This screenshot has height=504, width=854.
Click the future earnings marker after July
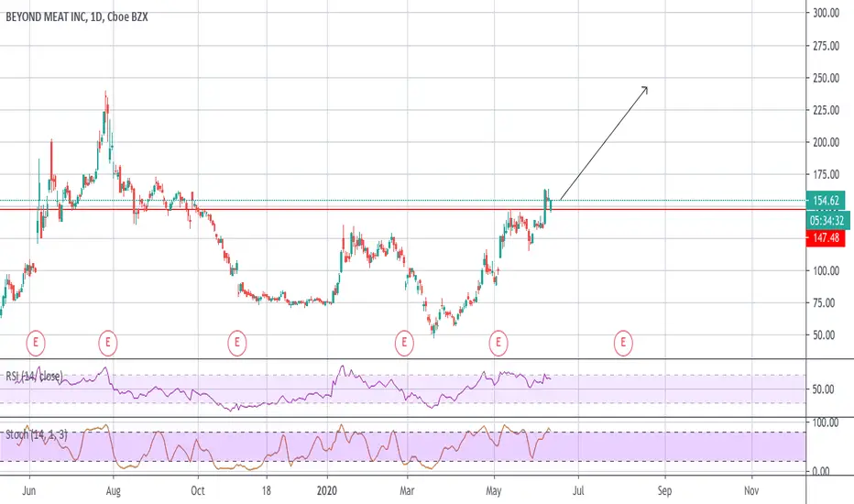point(623,343)
